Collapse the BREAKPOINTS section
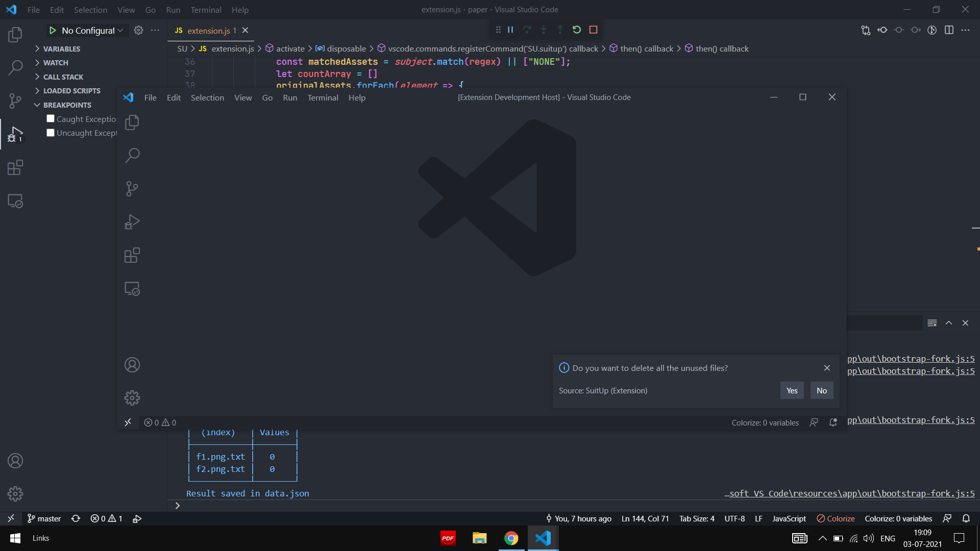 point(67,105)
